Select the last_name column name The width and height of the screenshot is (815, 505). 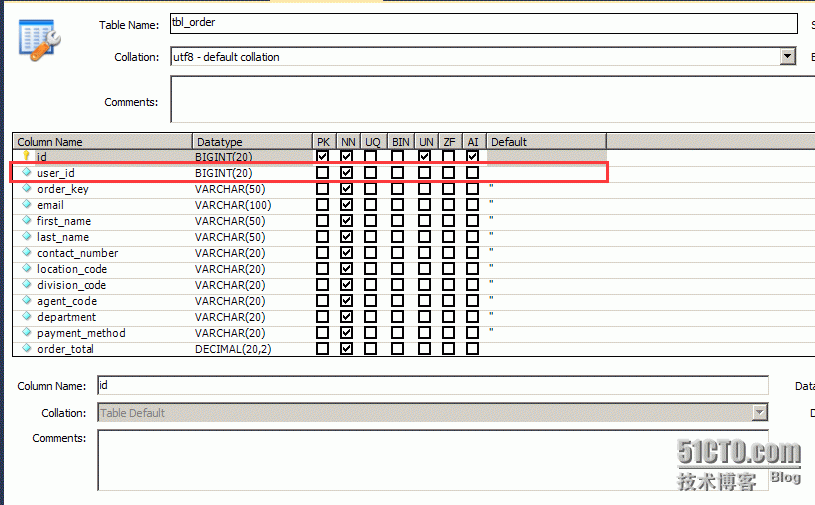click(63, 237)
